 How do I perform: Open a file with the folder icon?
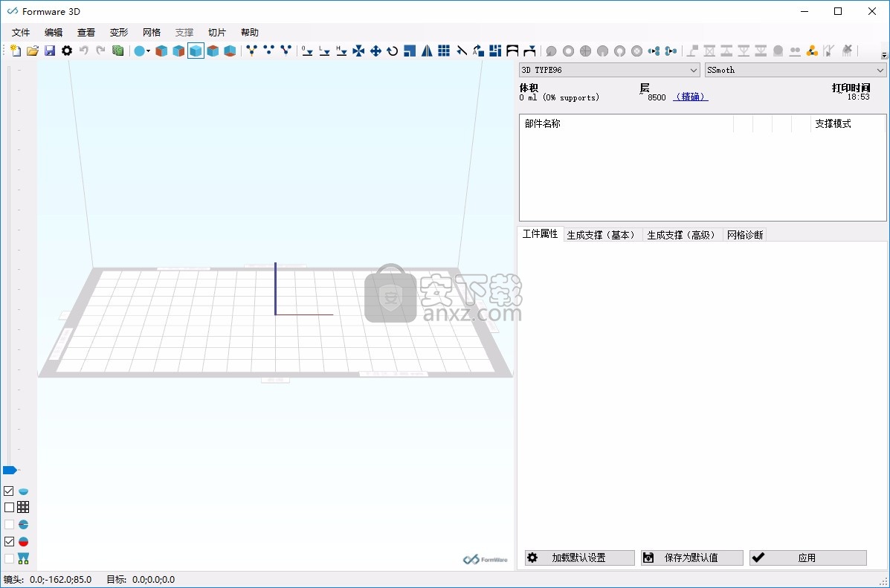point(33,51)
